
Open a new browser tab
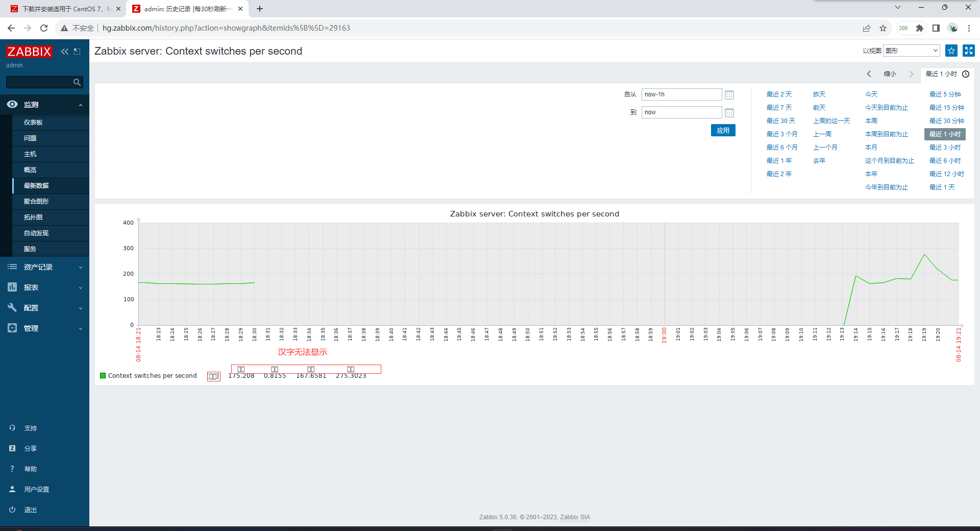click(260, 9)
